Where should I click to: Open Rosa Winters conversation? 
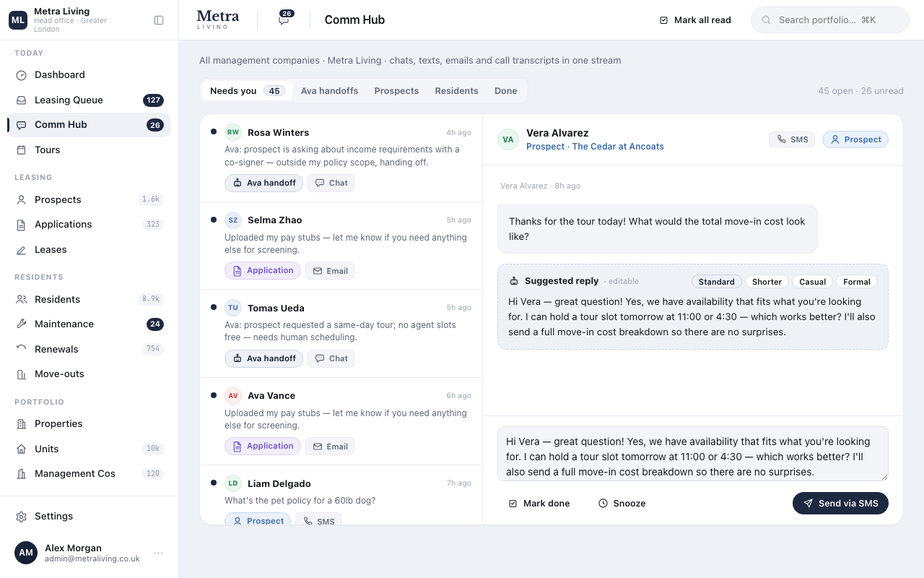click(x=341, y=158)
